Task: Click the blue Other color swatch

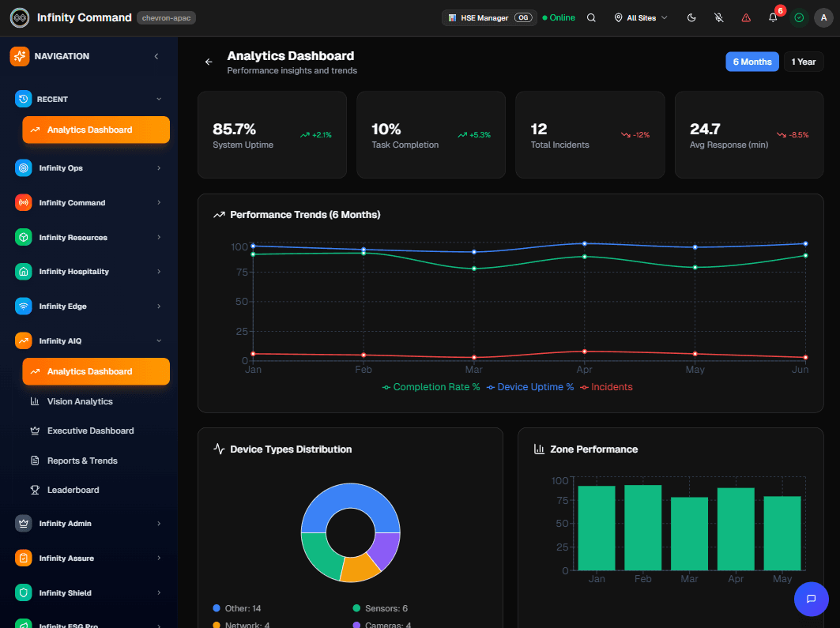Action: [217, 608]
